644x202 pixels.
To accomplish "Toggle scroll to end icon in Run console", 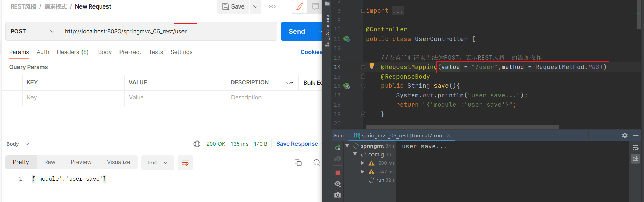I will (x=635, y=159).
